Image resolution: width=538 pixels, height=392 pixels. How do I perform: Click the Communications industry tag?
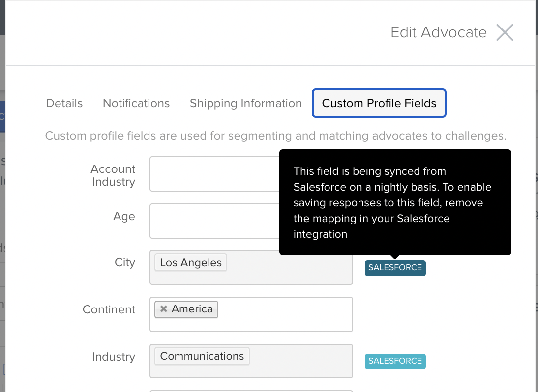[x=202, y=356]
